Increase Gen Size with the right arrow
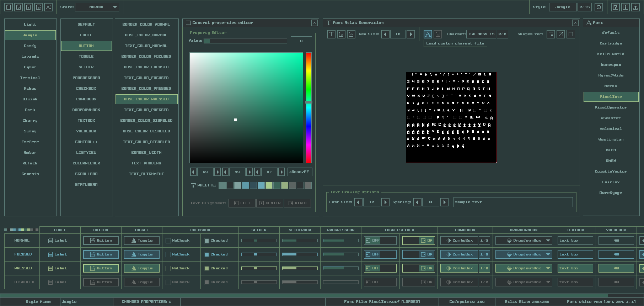Viewport: 644px width, 306px height. pyautogui.click(x=411, y=34)
